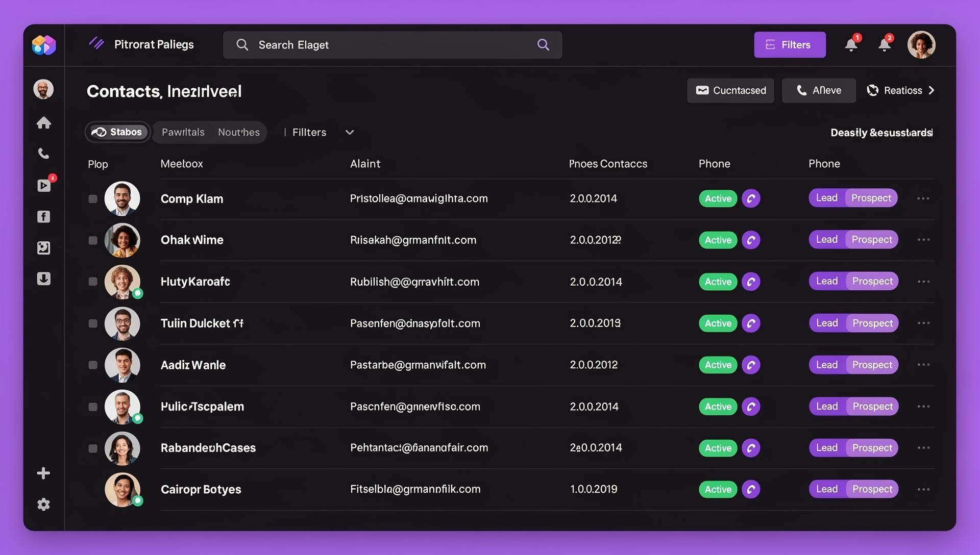Open Comp Klam's profile photo
980x555 pixels.
[x=122, y=198]
